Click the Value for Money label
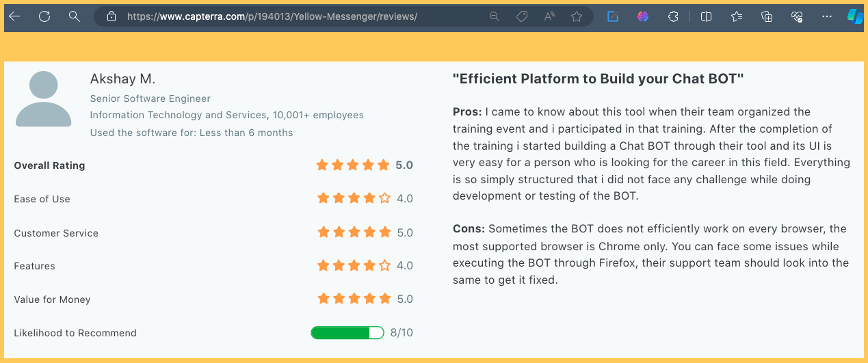Screen dimensions: 868x363 [x=52, y=299]
